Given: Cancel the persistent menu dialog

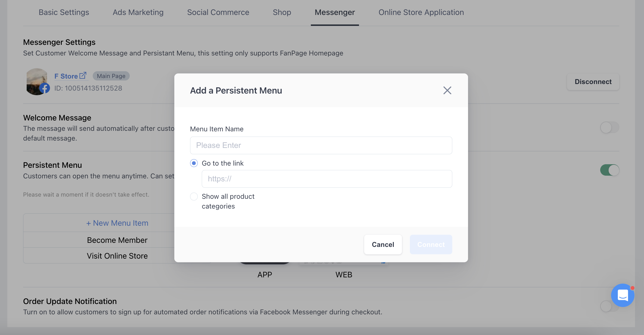Looking at the screenshot, I should (x=383, y=244).
